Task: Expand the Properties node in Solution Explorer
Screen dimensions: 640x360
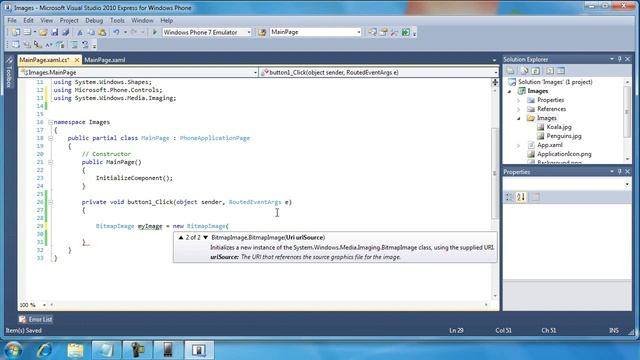Action: 519,100
